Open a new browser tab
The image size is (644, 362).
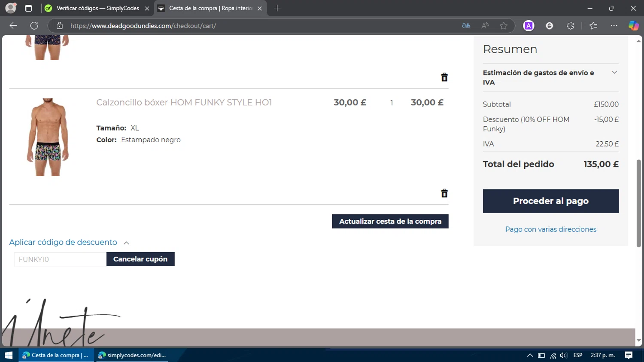(x=277, y=8)
